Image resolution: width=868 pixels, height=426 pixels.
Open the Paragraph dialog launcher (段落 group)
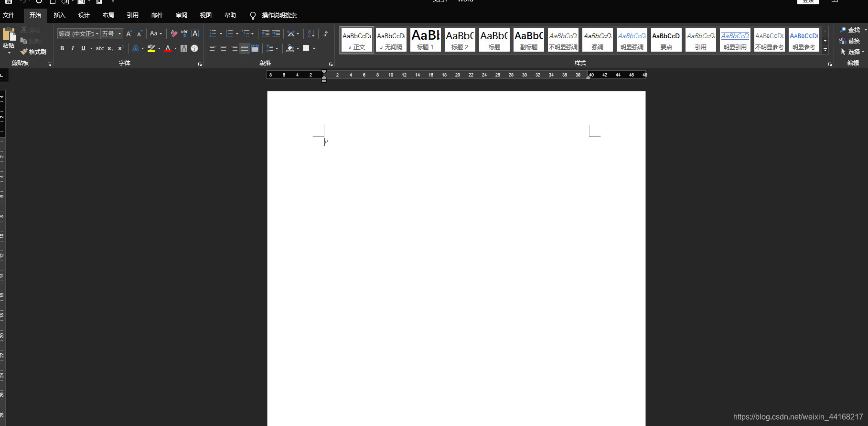(x=331, y=64)
